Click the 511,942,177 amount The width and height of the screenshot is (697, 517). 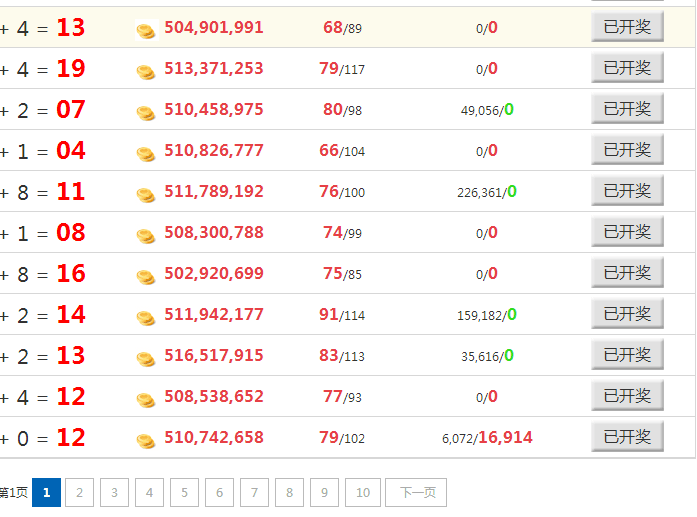[214, 315]
